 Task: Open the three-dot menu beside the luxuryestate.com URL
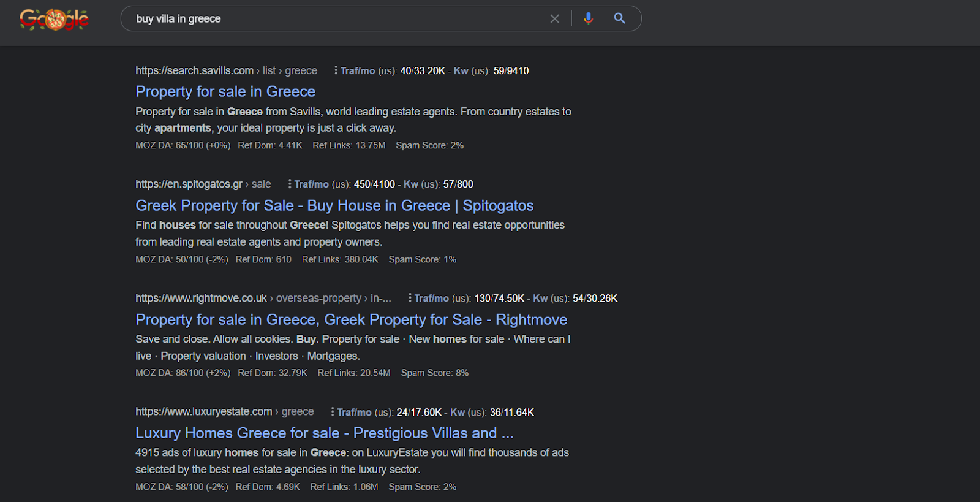[x=333, y=412]
